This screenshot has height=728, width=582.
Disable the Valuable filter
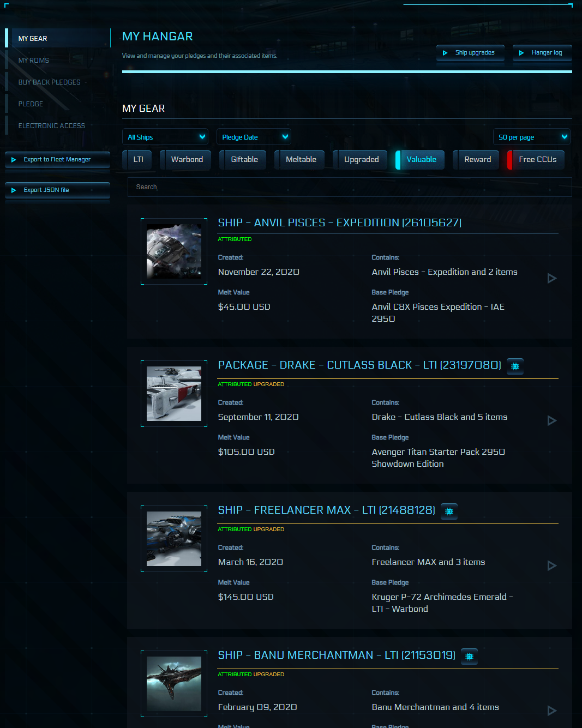(420, 160)
